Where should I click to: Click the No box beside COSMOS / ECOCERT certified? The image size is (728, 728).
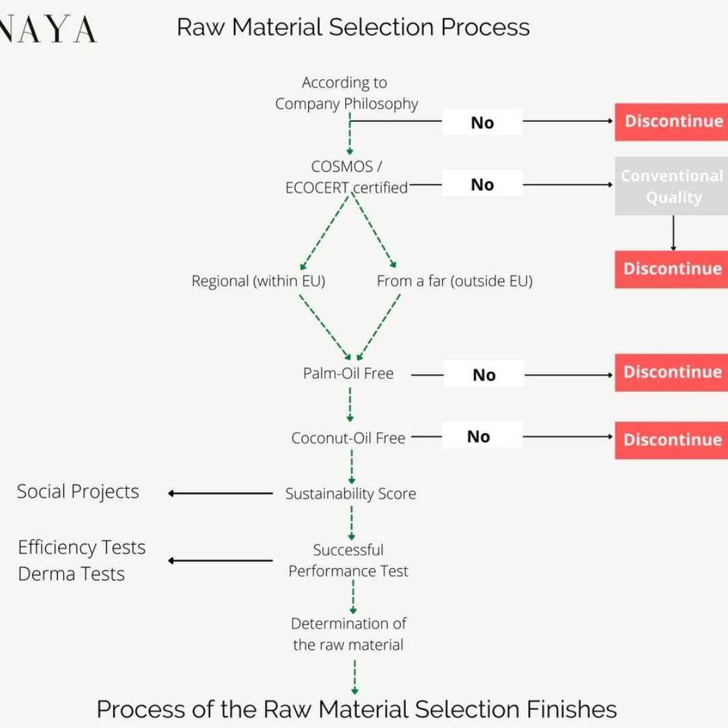[x=482, y=184]
